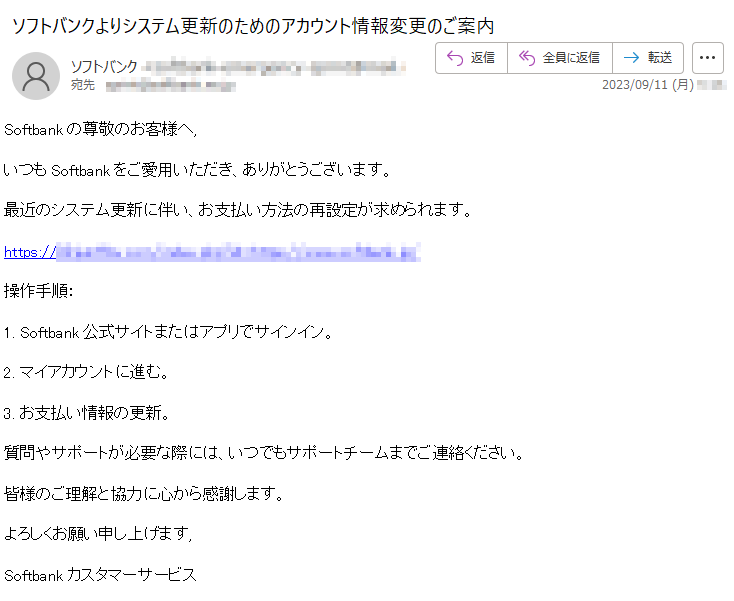This screenshot has height=601, width=734.
Task: Open the blurred https:// link
Action: tap(212, 252)
